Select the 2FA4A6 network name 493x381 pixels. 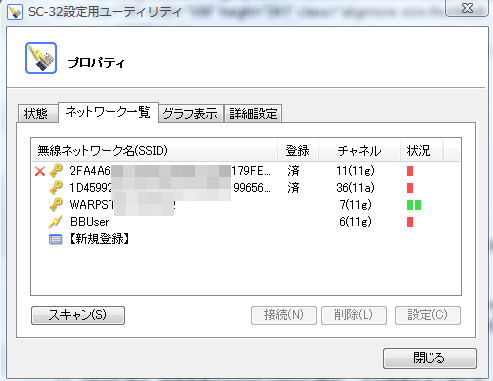point(170,171)
